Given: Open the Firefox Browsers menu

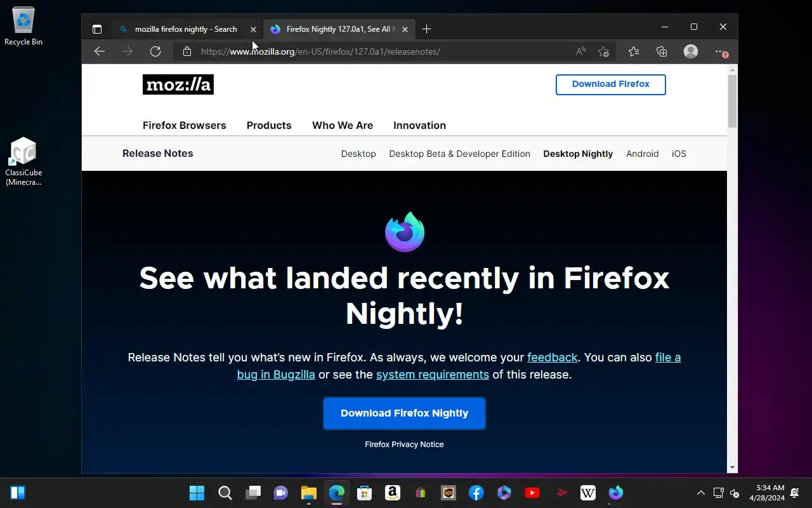Looking at the screenshot, I should click(x=185, y=125).
